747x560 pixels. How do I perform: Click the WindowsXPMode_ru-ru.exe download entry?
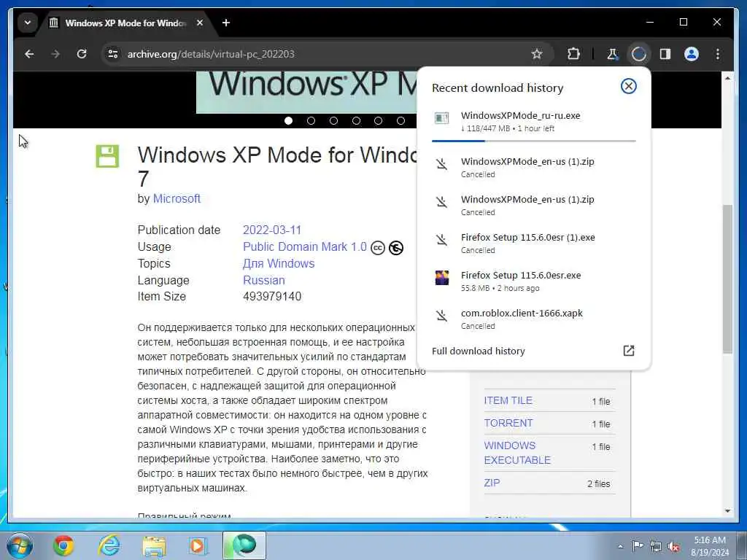point(533,122)
